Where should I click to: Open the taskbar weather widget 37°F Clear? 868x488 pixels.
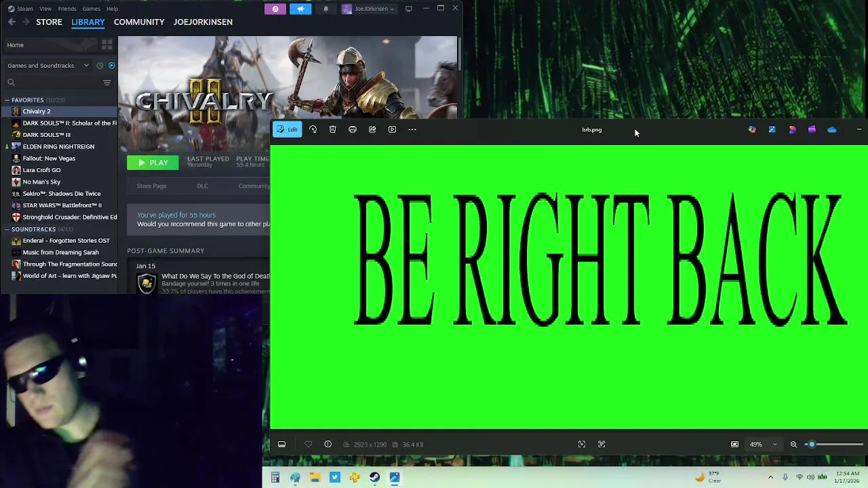coord(707,477)
